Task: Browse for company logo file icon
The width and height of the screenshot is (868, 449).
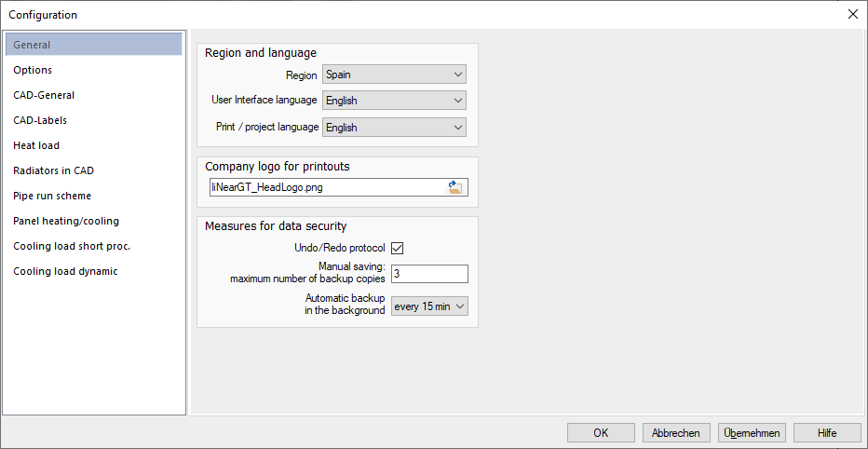Action: point(455,187)
